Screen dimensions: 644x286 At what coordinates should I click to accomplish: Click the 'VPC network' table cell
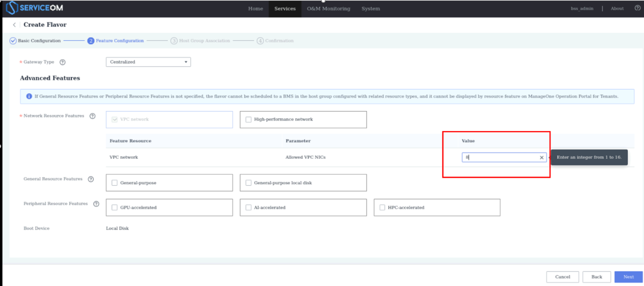click(x=123, y=157)
